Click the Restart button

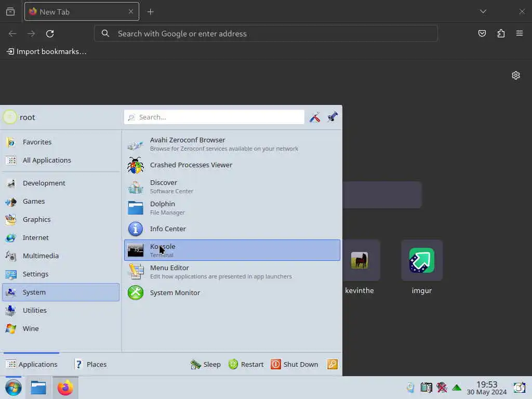(x=246, y=364)
